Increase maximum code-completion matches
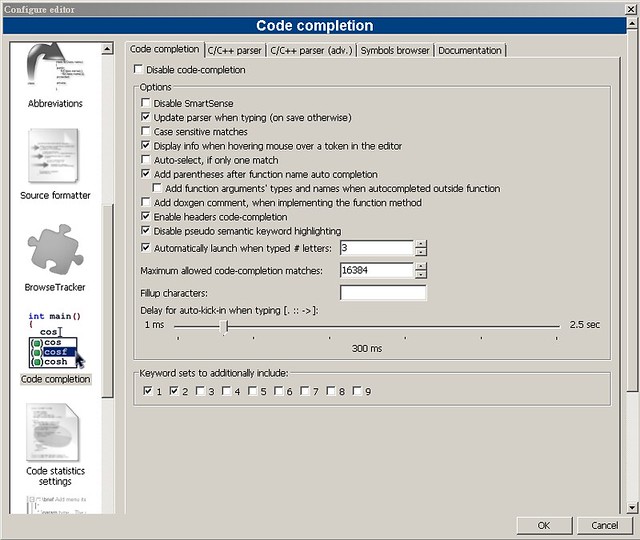 tap(421, 267)
